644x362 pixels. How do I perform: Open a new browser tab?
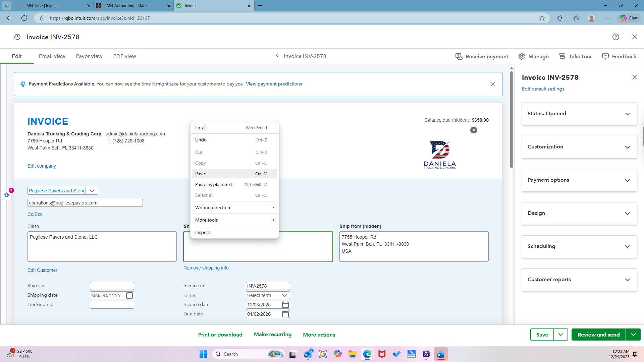coord(260,6)
